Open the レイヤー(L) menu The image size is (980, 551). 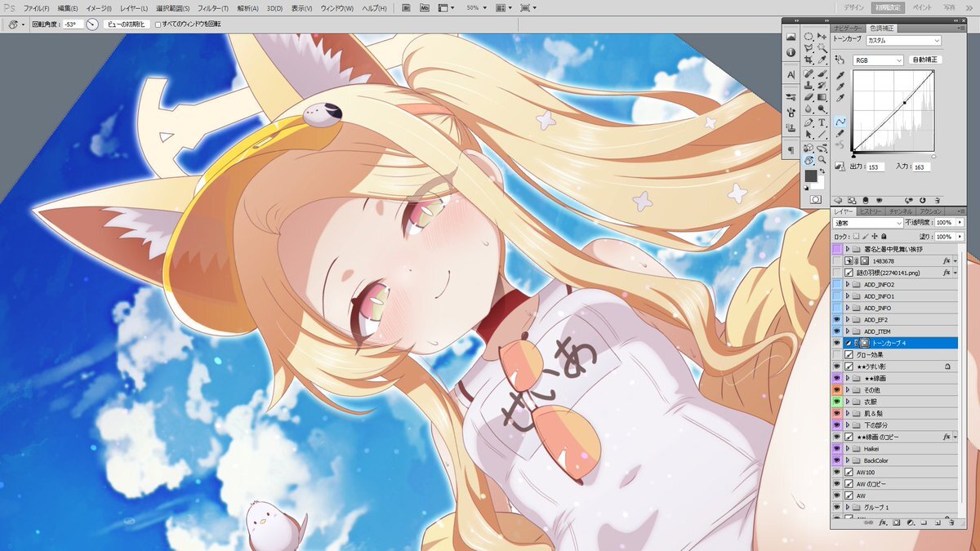pyautogui.click(x=132, y=7)
